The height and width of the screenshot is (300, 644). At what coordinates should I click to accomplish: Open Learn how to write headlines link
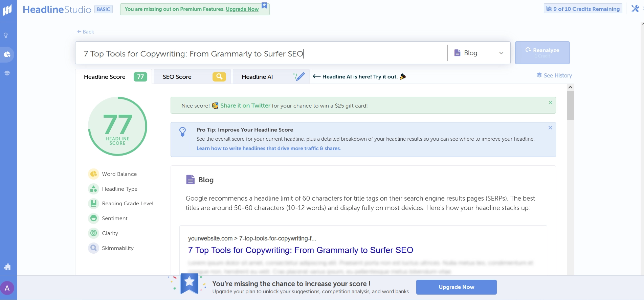coord(269,148)
